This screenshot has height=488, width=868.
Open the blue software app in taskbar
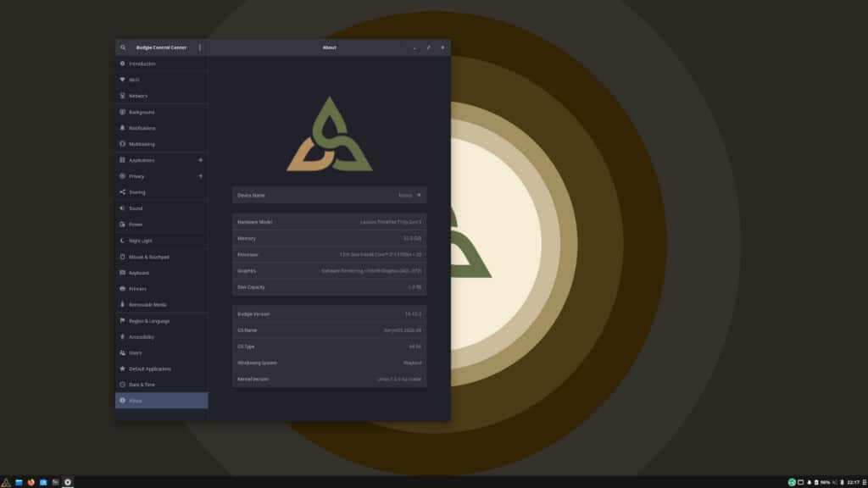coord(43,482)
